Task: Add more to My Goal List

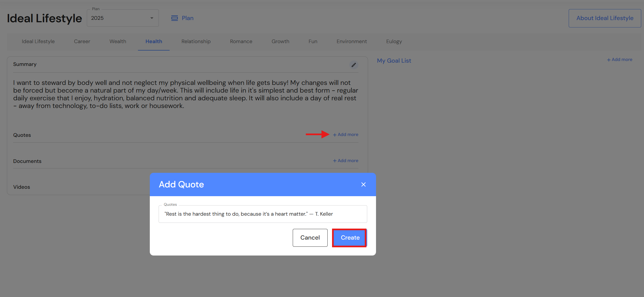Action: (x=620, y=60)
